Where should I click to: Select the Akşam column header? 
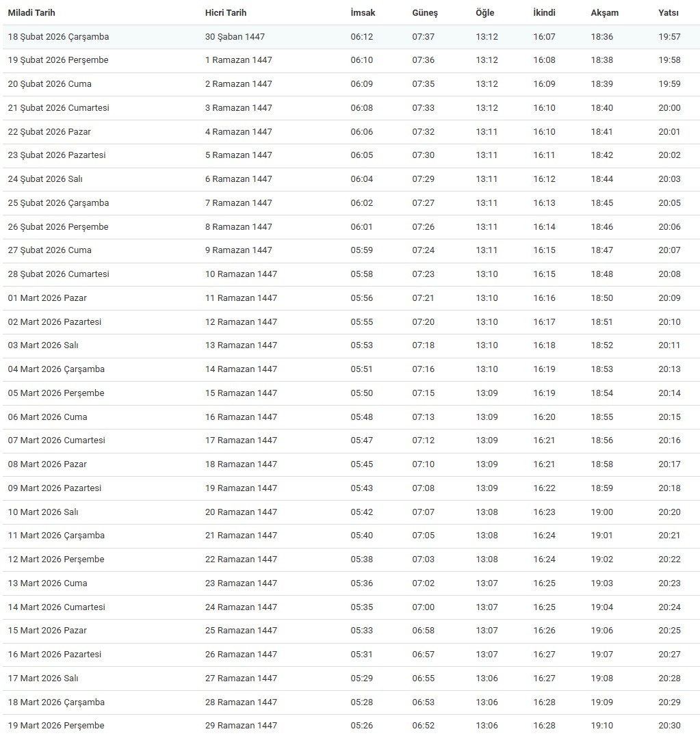pos(605,13)
